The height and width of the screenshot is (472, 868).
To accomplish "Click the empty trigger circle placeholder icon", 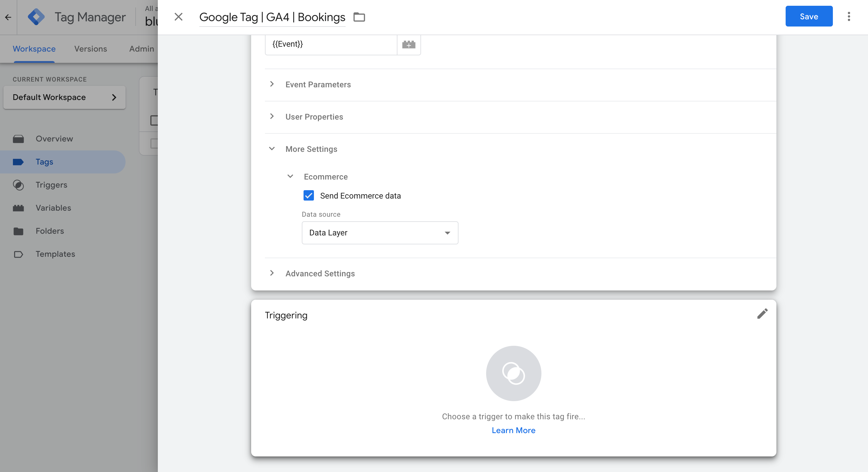I will [x=513, y=373].
